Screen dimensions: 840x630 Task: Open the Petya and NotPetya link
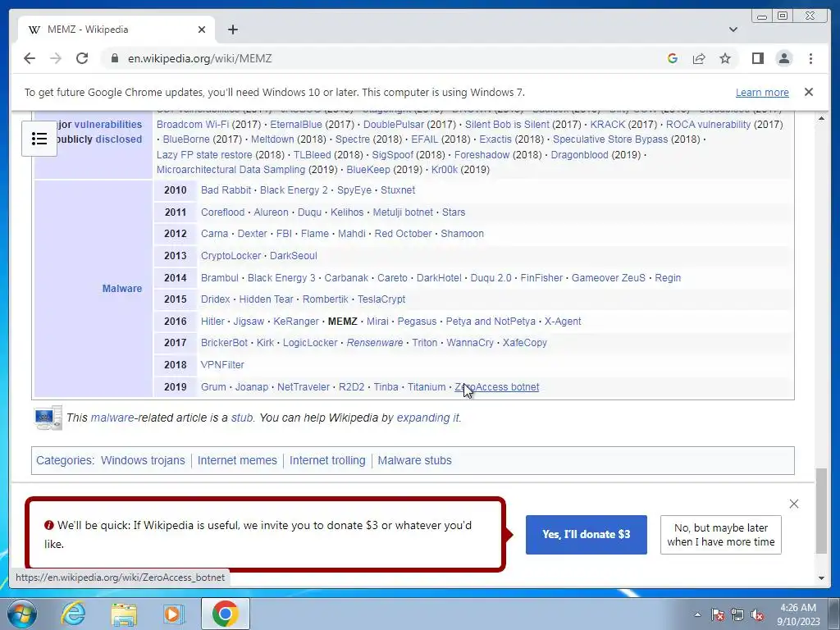tap(491, 322)
